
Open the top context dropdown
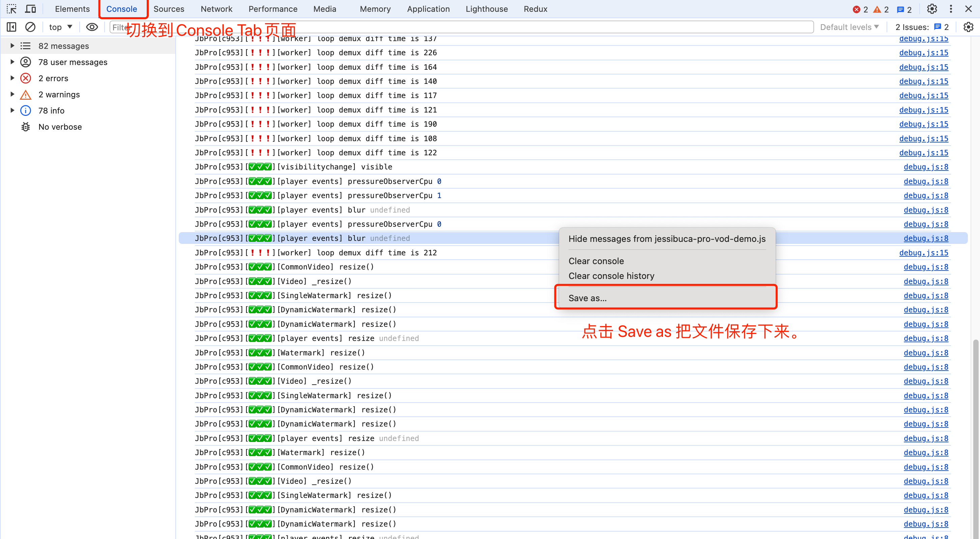(x=60, y=27)
